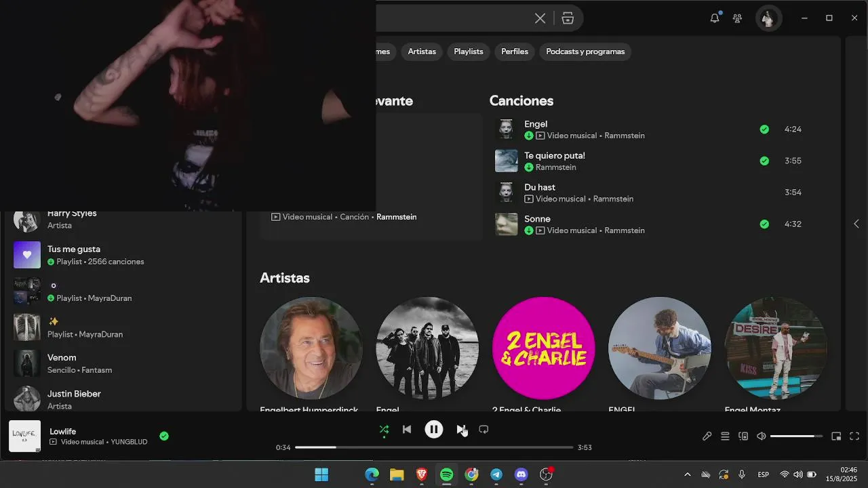
Task: Switch ESP keyboard language indicator
Action: 763,475
